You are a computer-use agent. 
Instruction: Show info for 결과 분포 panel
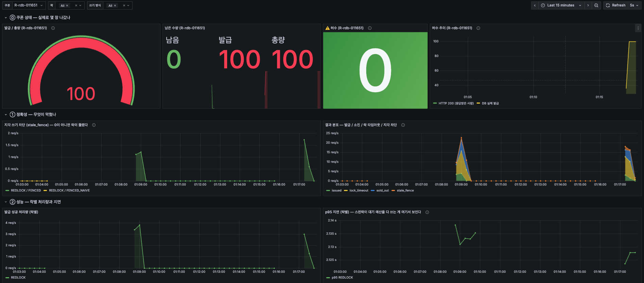click(x=403, y=125)
